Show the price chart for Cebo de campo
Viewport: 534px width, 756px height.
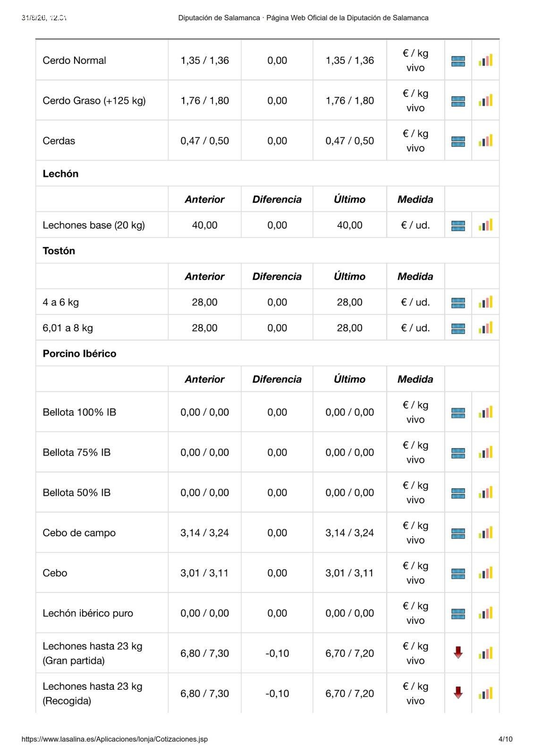[x=485, y=533]
